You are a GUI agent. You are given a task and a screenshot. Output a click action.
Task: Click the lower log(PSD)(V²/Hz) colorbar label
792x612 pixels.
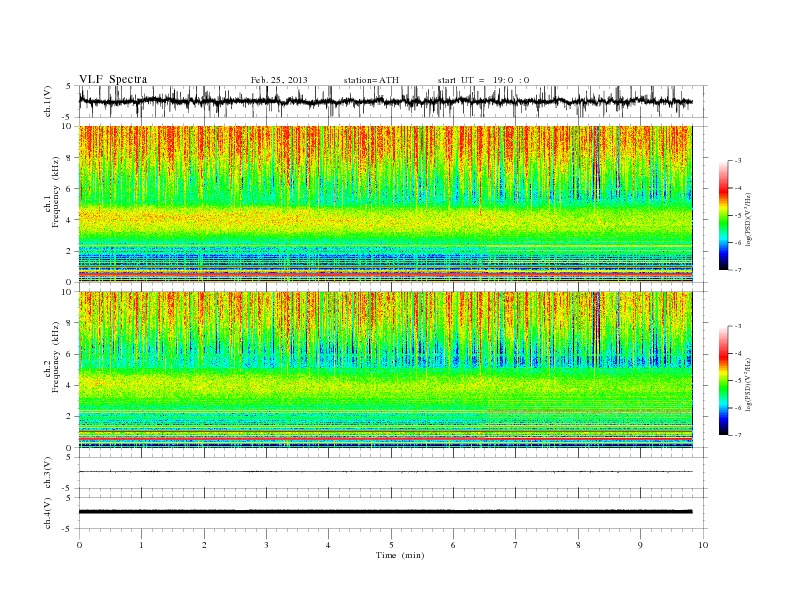click(x=749, y=384)
